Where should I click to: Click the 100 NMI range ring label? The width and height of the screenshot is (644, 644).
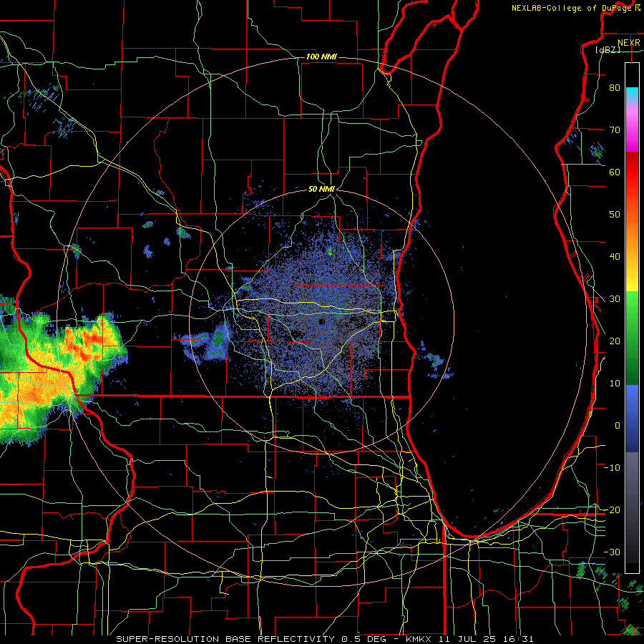[321, 57]
